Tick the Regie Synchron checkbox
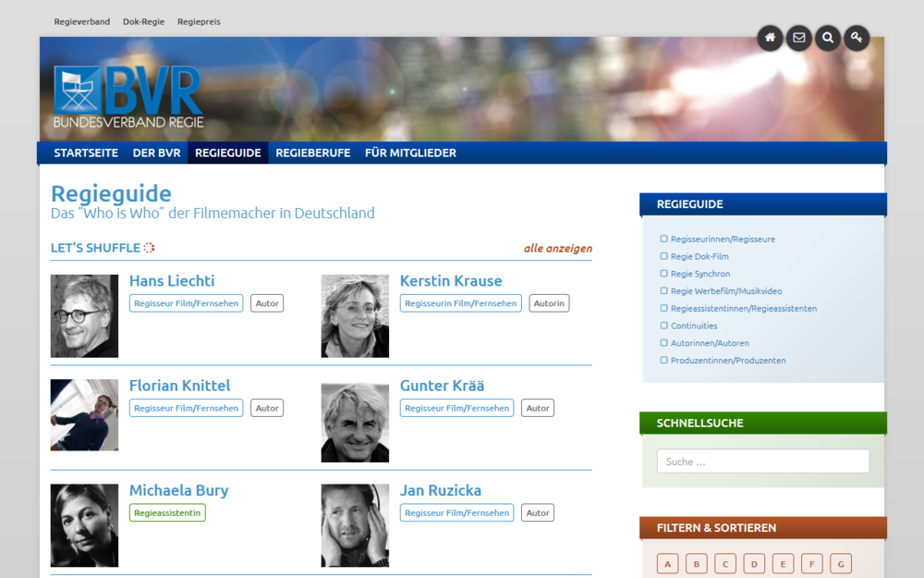924x578 pixels. (664, 274)
